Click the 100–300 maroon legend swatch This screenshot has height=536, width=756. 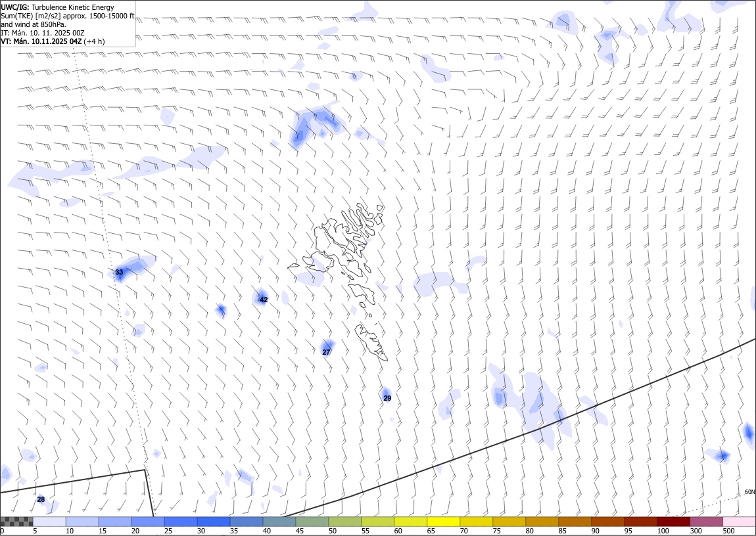coord(673,522)
